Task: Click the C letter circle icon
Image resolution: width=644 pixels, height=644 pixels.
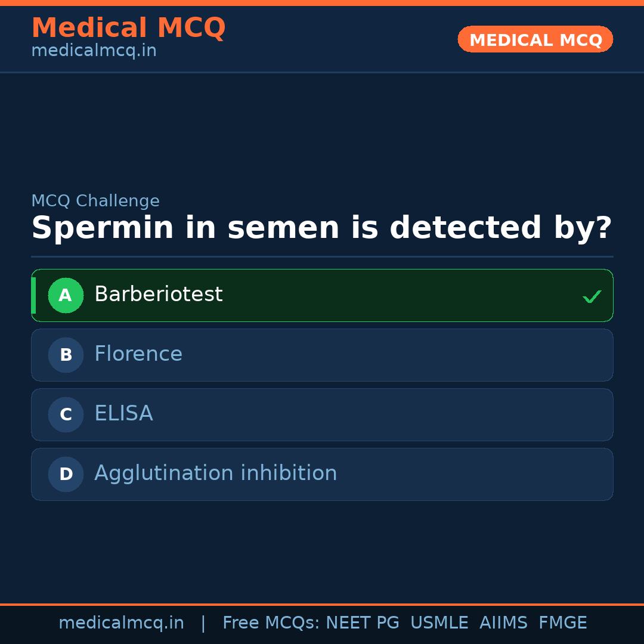Action: (66, 414)
